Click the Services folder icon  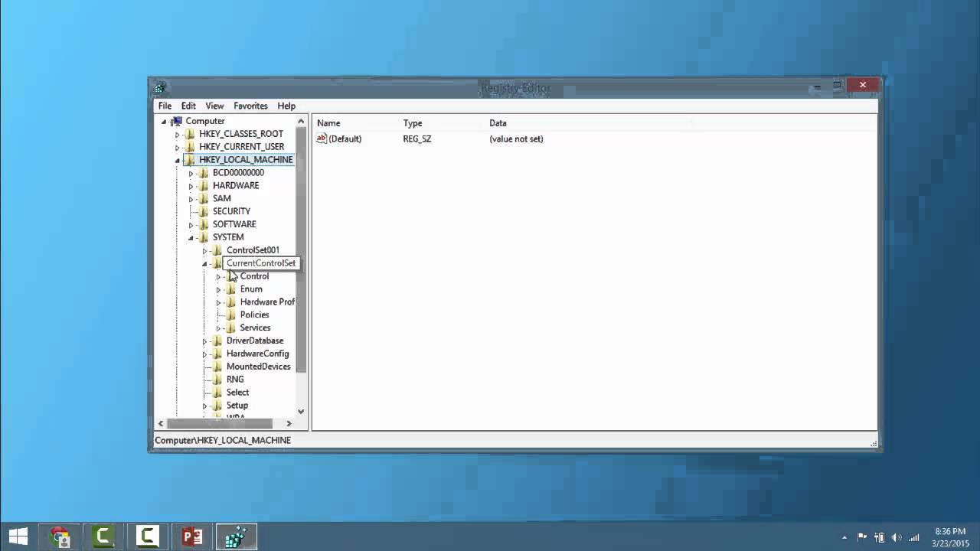231,328
